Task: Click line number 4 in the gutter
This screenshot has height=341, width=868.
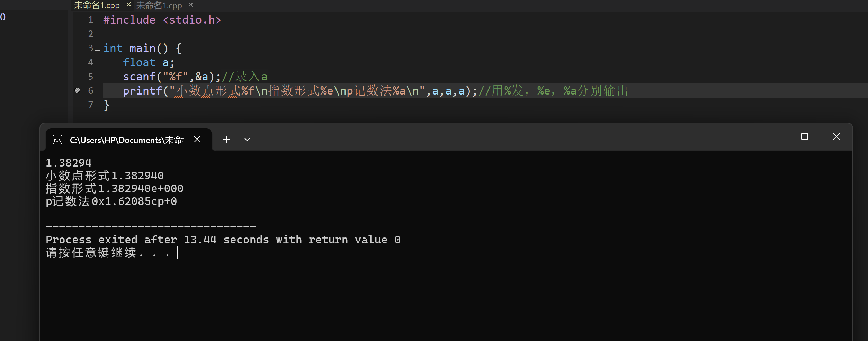Action: tap(91, 62)
